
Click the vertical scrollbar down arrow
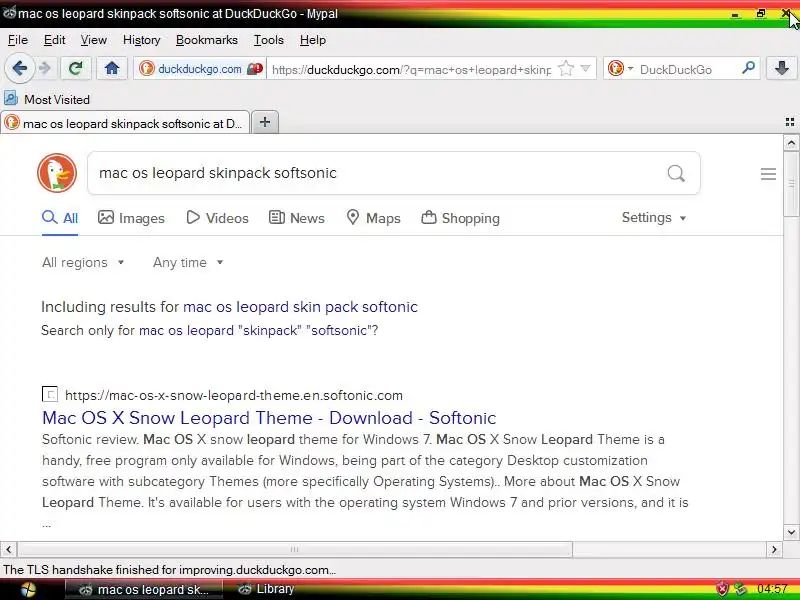click(791, 532)
